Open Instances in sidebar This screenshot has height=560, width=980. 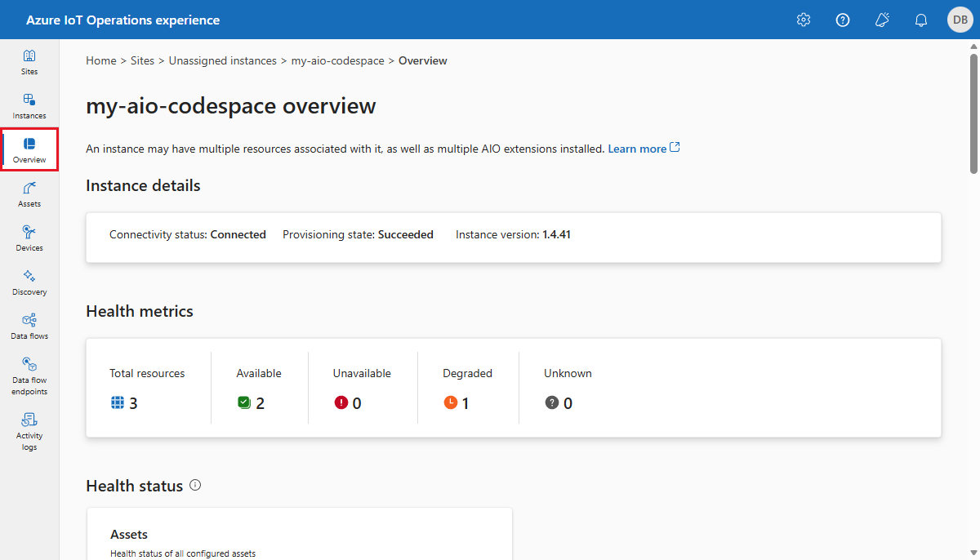[29, 106]
